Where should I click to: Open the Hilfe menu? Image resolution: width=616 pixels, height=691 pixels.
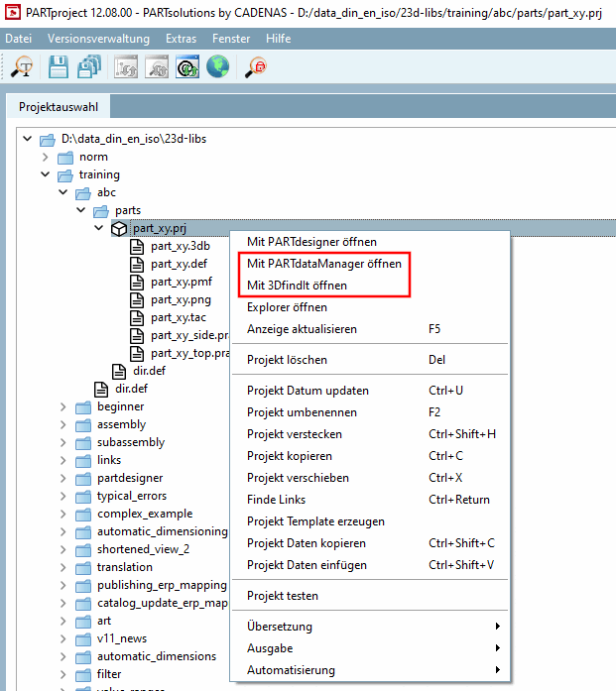click(x=278, y=39)
